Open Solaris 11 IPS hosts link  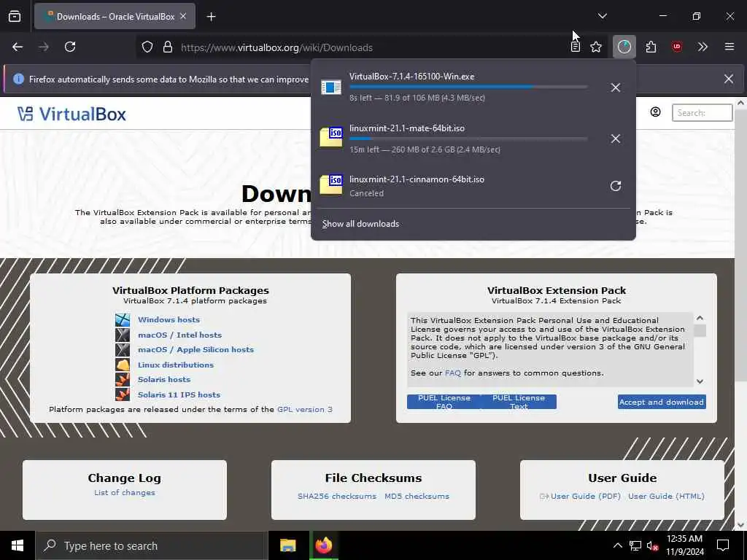179,394
